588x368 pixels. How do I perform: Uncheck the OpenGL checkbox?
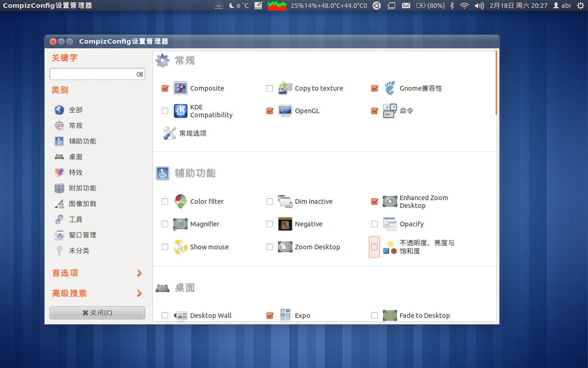click(270, 111)
